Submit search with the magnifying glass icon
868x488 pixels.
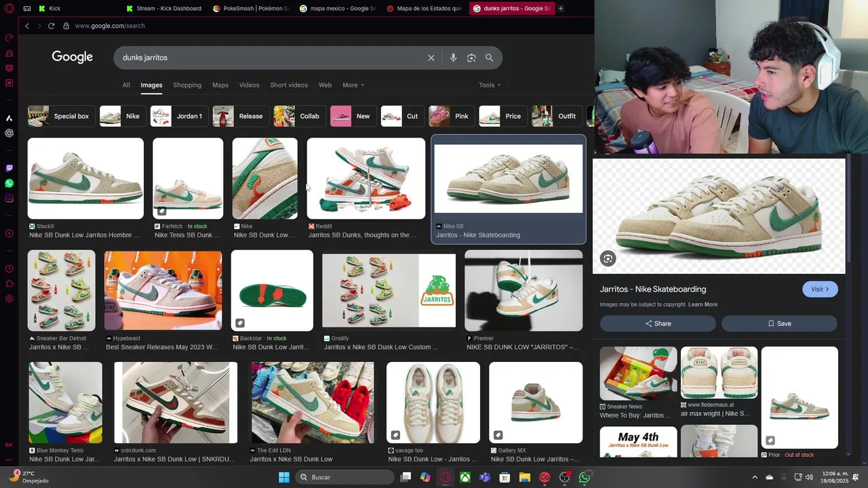[x=489, y=58]
